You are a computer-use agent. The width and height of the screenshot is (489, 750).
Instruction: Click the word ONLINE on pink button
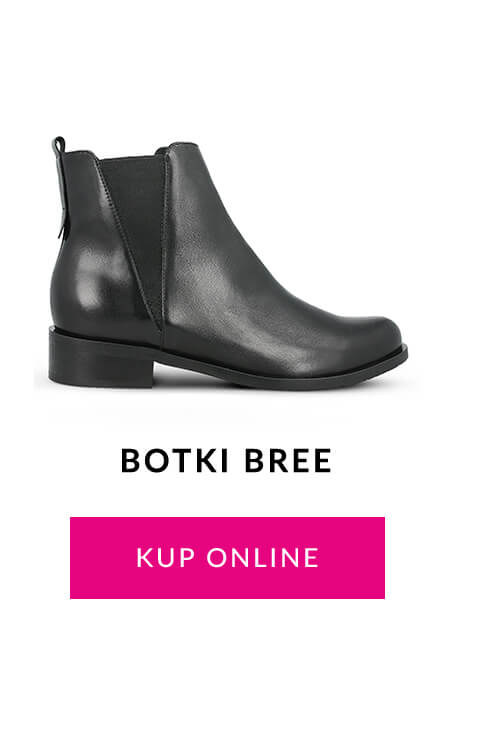(263, 558)
